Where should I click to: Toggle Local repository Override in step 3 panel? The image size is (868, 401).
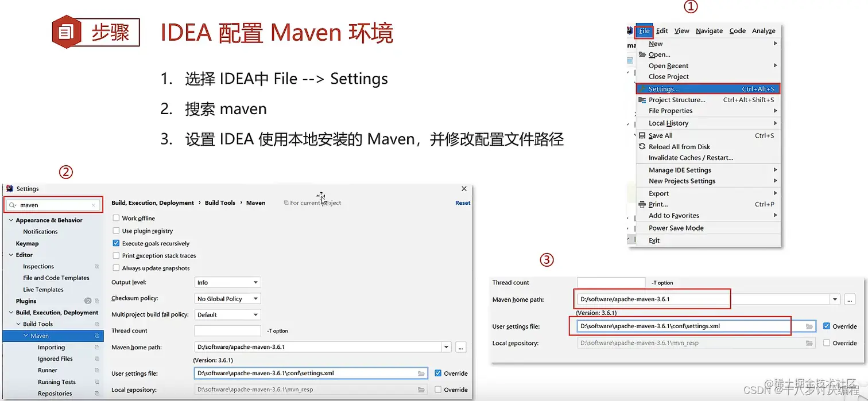click(827, 343)
